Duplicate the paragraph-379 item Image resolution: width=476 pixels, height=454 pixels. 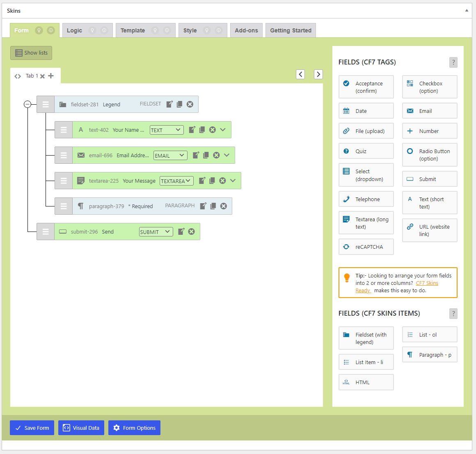click(x=213, y=206)
